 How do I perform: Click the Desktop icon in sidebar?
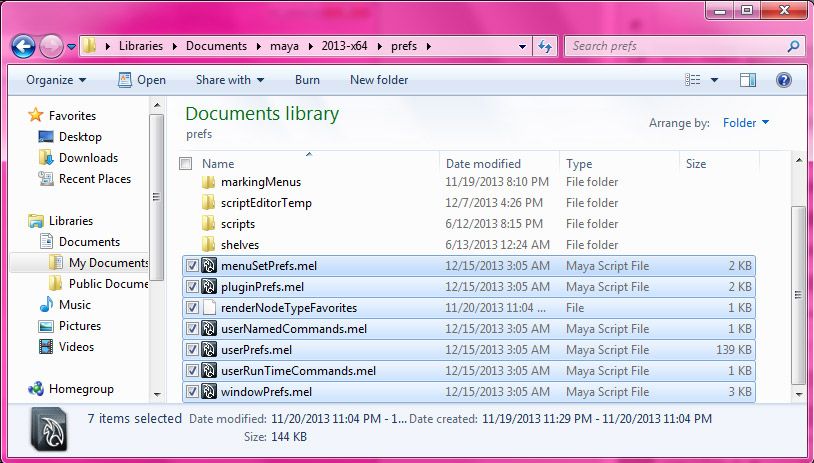click(x=46, y=137)
